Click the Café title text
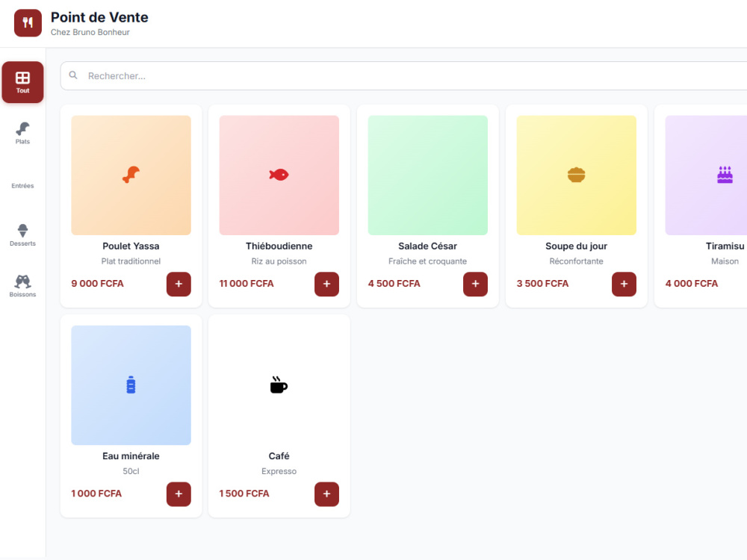The image size is (747, 560). click(279, 456)
